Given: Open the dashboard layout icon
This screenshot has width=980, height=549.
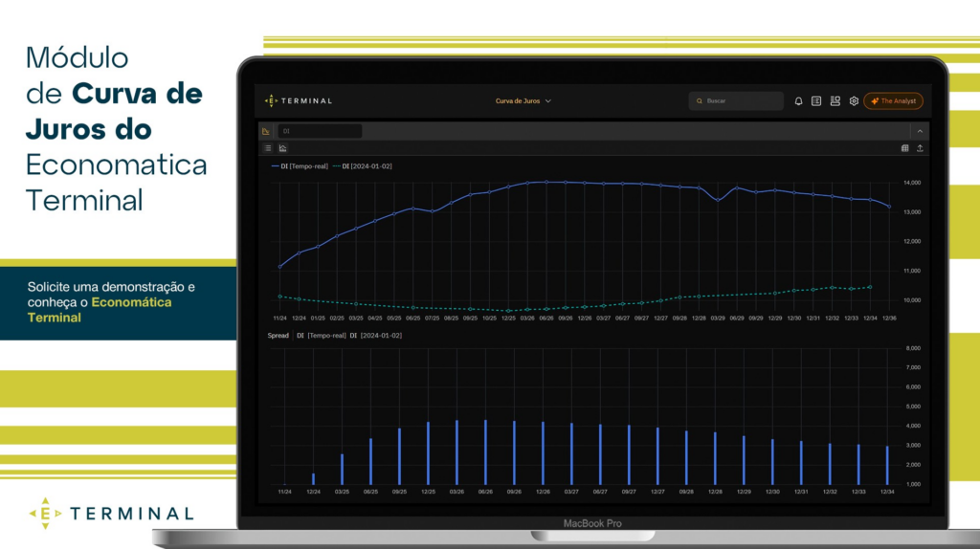Looking at the screenshot, I should (x=835, y=101).
